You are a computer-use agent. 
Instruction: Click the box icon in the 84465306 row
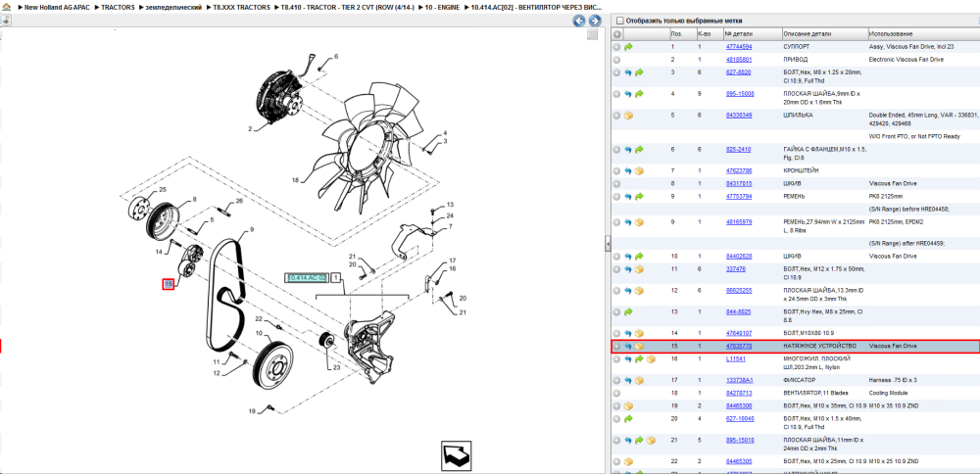[629, 405]
